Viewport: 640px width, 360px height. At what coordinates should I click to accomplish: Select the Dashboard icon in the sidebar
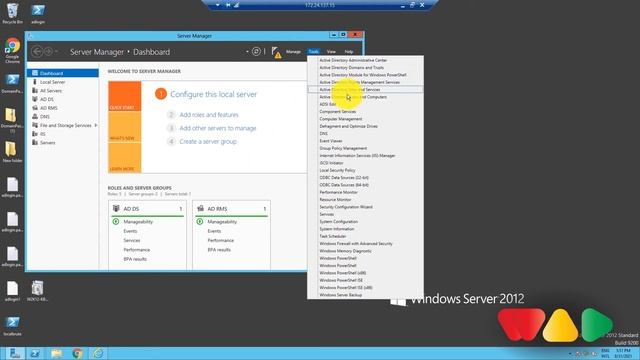35,73
